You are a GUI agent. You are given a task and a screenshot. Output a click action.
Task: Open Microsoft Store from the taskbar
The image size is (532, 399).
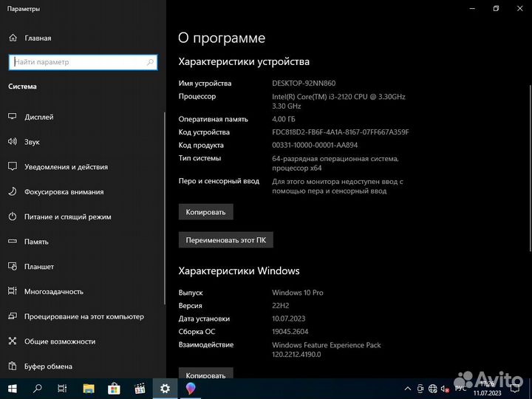pyautogui.click(x=114, y=389)
